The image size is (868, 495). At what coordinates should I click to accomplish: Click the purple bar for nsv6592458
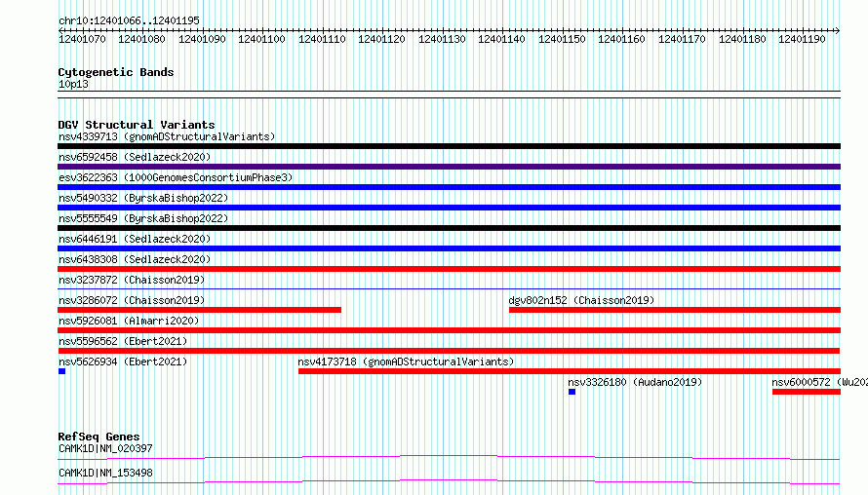coord(449,167)
